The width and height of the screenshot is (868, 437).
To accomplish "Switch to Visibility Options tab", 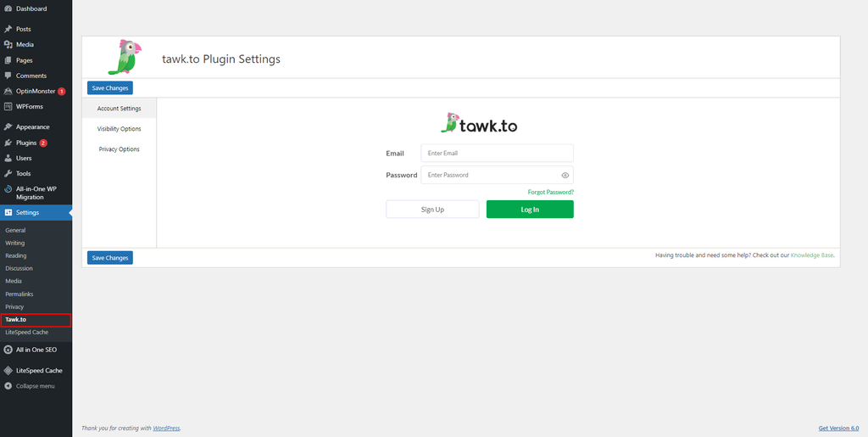I will coord(119,129).
